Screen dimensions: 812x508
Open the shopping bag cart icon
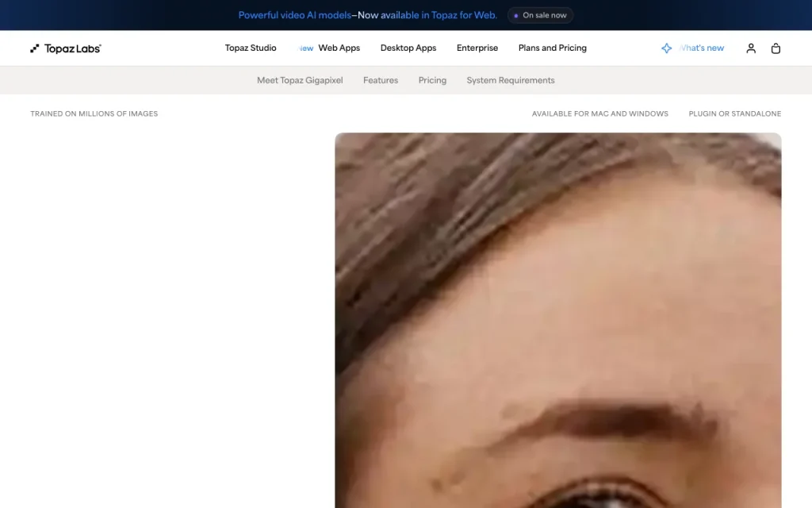(776, 48)
